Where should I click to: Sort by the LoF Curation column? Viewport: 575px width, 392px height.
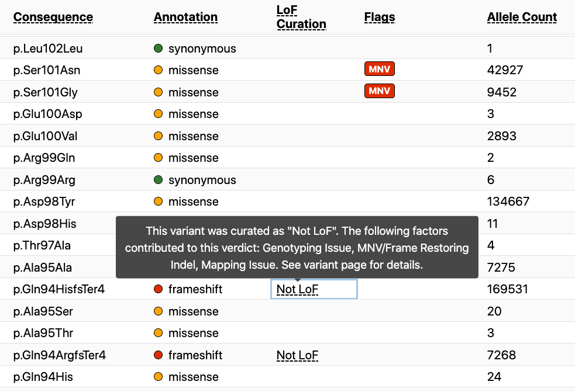pos(301,18)
